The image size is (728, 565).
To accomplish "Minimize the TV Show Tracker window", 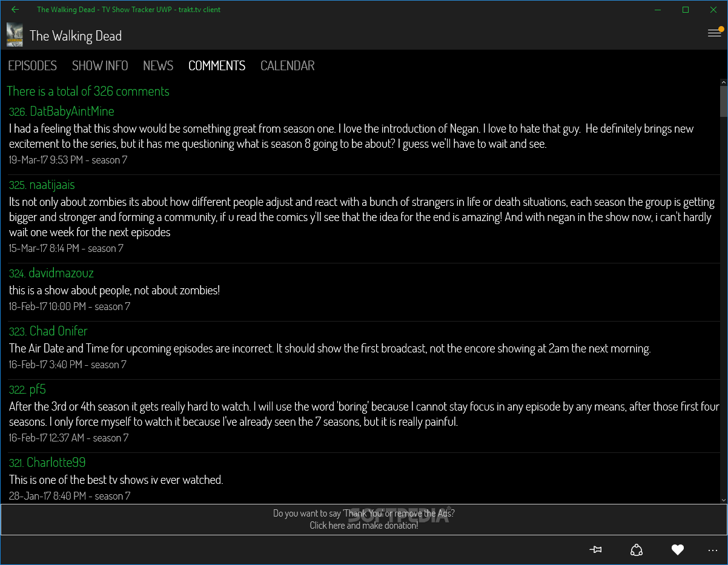I will 658,9.
